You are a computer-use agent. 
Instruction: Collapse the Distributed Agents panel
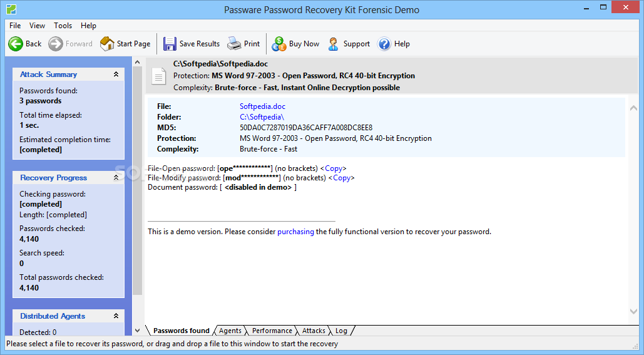pyautogui.click(x=116, y=316)
